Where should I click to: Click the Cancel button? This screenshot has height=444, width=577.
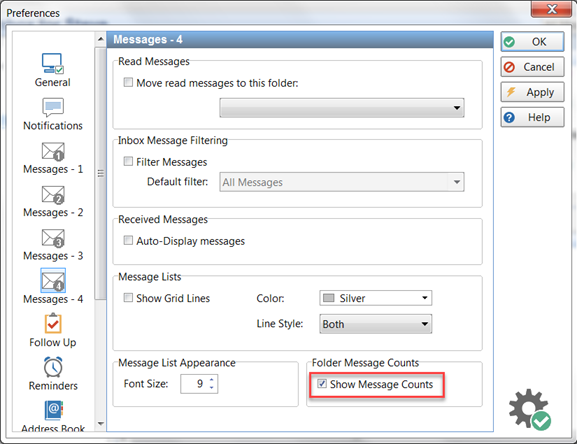coord(532,67)
